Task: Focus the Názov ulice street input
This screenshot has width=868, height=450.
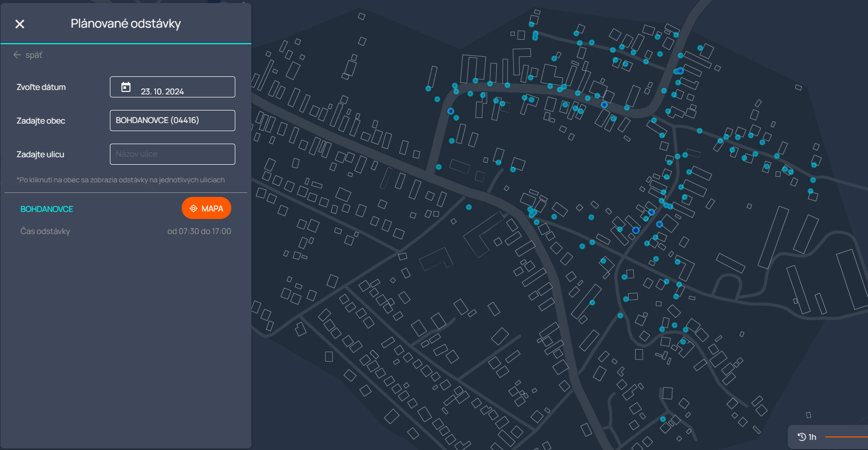Action: tap(172, 154)
